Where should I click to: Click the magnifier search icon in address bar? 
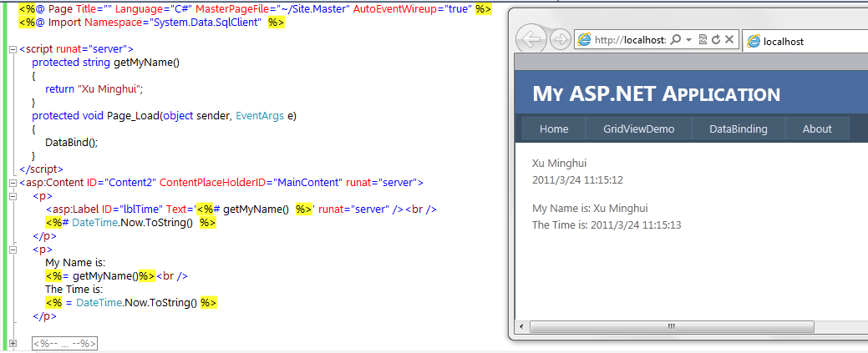click(675, 40)
